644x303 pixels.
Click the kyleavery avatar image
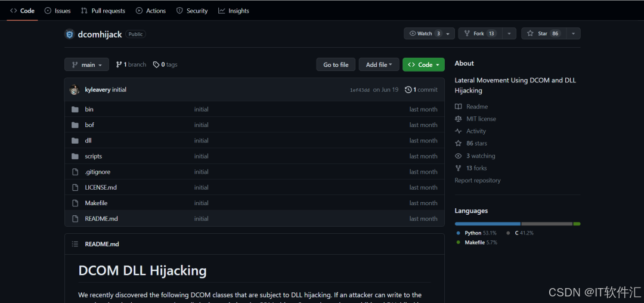[75, 89]
